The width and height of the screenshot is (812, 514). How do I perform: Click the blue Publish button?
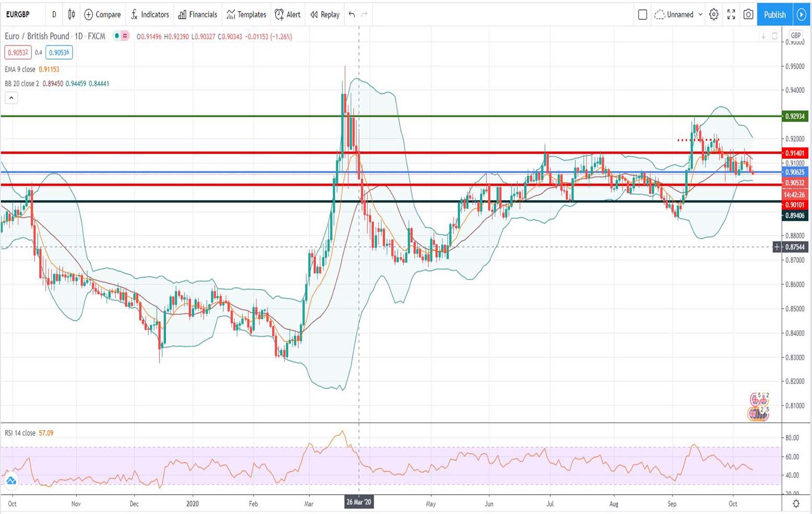pyautogui.click(x=774, y=15)
